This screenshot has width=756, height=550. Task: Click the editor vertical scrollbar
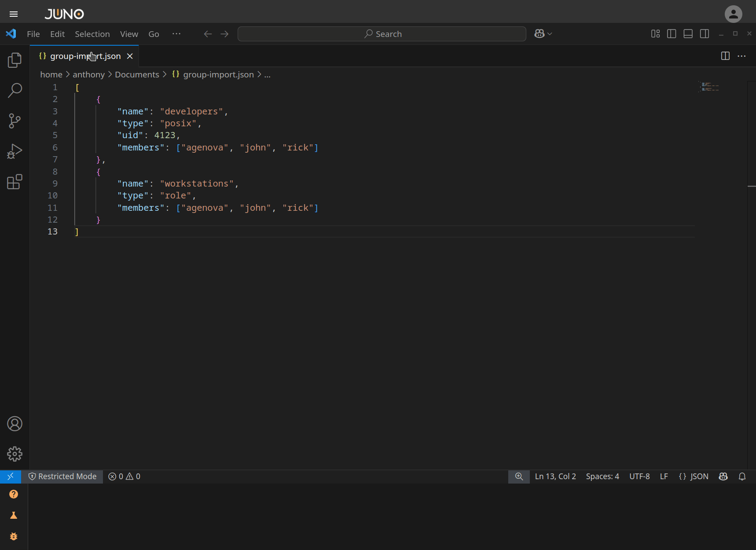[x=752, y=275]
